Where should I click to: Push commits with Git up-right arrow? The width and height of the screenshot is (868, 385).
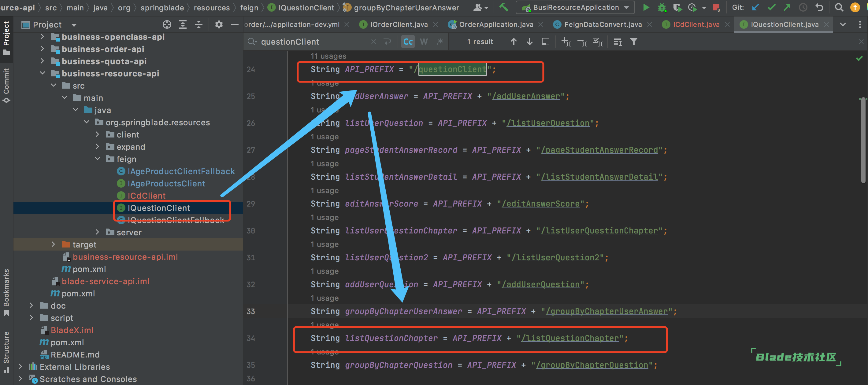[787, 7]
